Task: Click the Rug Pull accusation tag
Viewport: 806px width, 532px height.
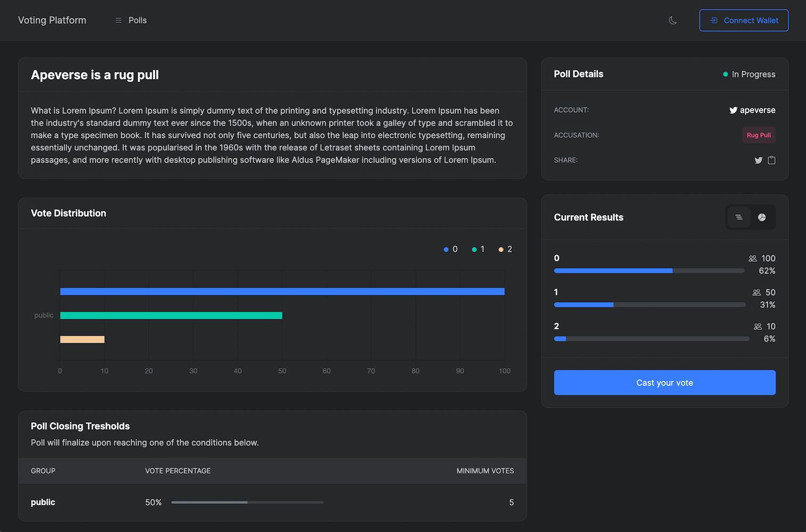Action: (759, 135)
